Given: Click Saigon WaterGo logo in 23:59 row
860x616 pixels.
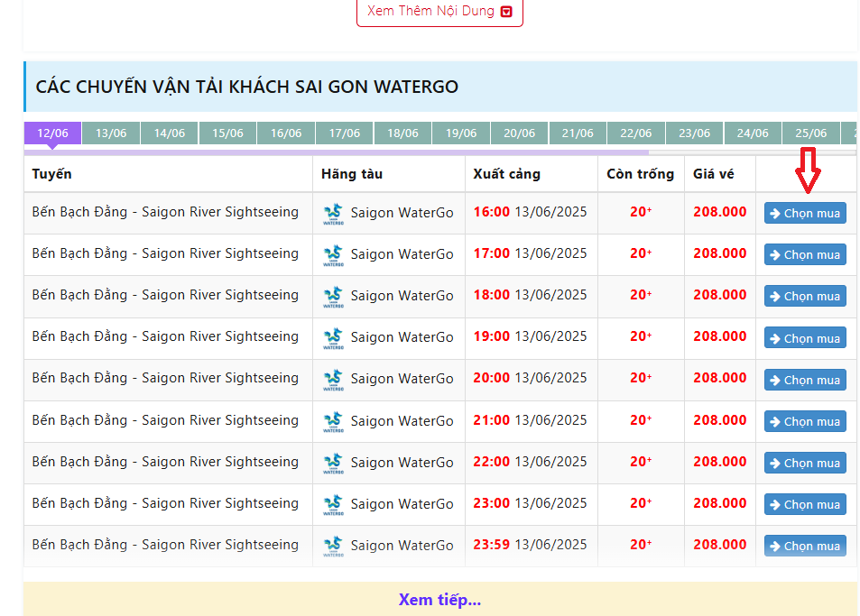Looking at the screenshot, I should click(333, 547).
